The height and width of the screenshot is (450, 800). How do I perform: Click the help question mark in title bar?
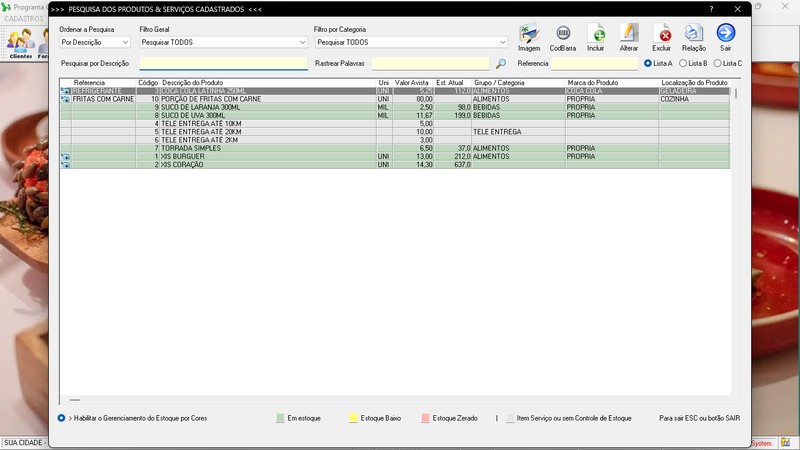[711, 9]
